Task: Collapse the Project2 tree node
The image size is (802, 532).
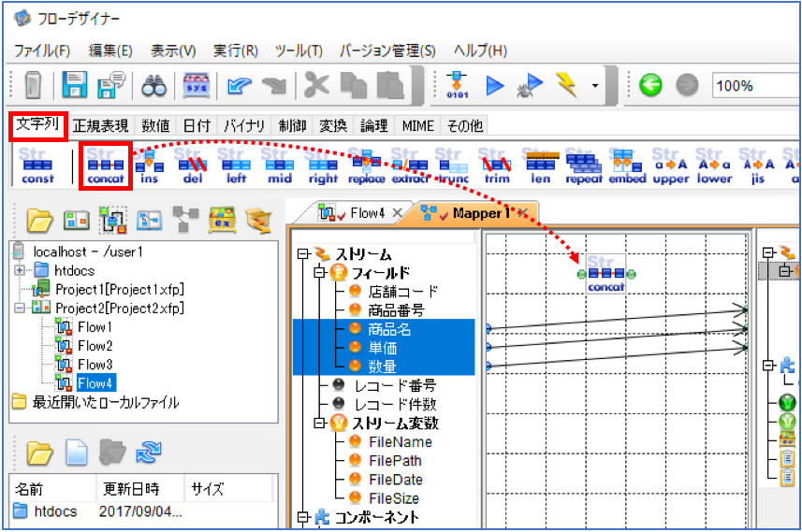Action: click(20, 309)
